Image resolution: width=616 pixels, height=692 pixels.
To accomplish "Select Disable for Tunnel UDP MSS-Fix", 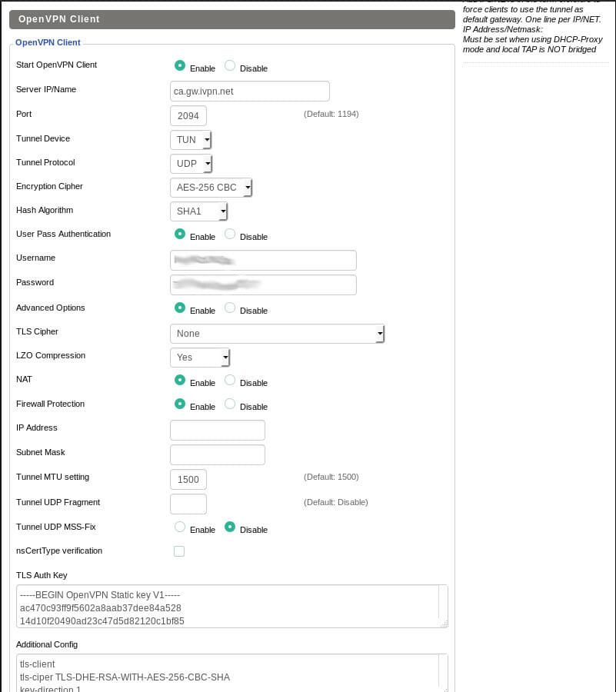I will [230, 527].
